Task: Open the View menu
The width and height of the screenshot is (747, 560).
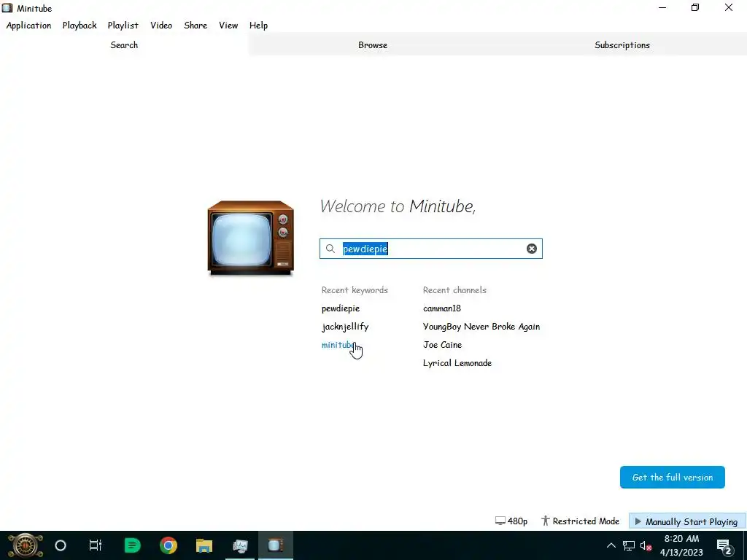Action: click(x=228, y=26)
